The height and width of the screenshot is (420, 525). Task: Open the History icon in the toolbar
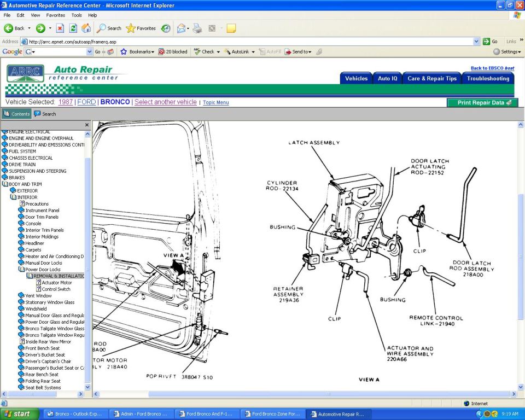coord(166,28)
